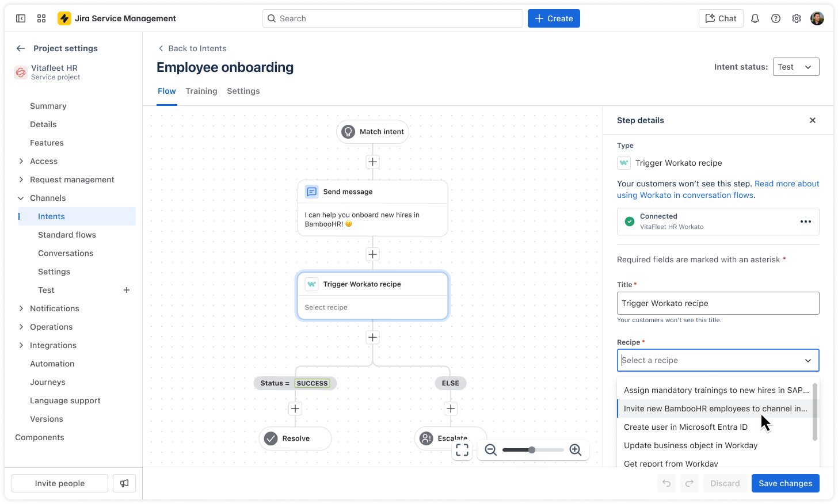The height and width of the screenshot is (504, 838).
Task: Open help using the question mark icon
Action: click(775, 18)
